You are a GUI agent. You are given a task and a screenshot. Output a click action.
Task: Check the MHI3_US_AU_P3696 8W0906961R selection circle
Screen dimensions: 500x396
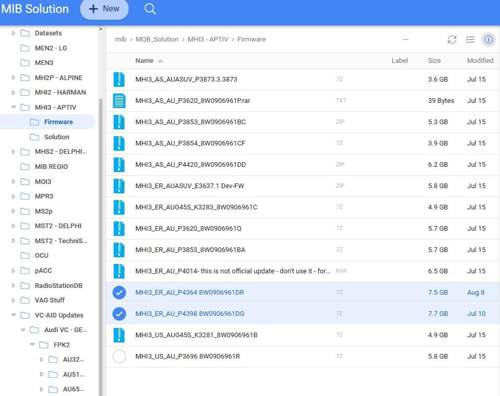point(119,357)
